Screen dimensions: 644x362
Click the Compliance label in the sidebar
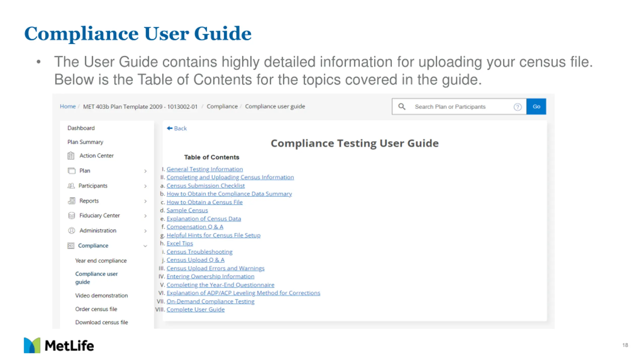[93, 246]
